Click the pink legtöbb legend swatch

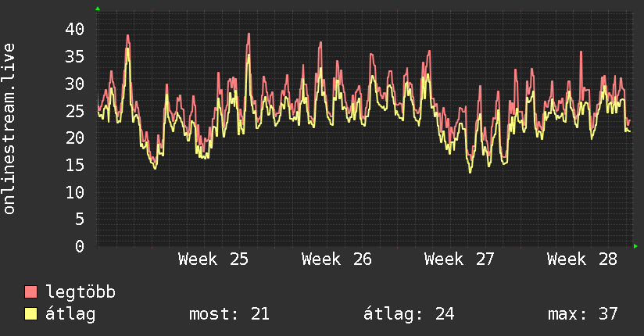point(30,291)
